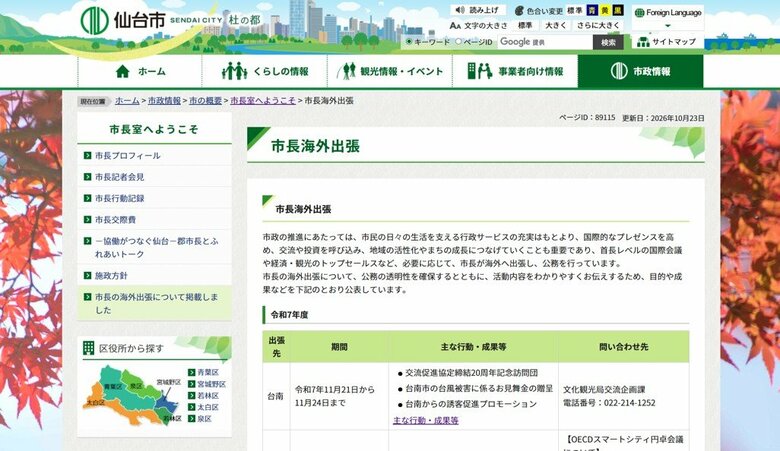Click the arrow icon beside 市長交際費
The image size is (780, 451).
(x=88, y=220)
